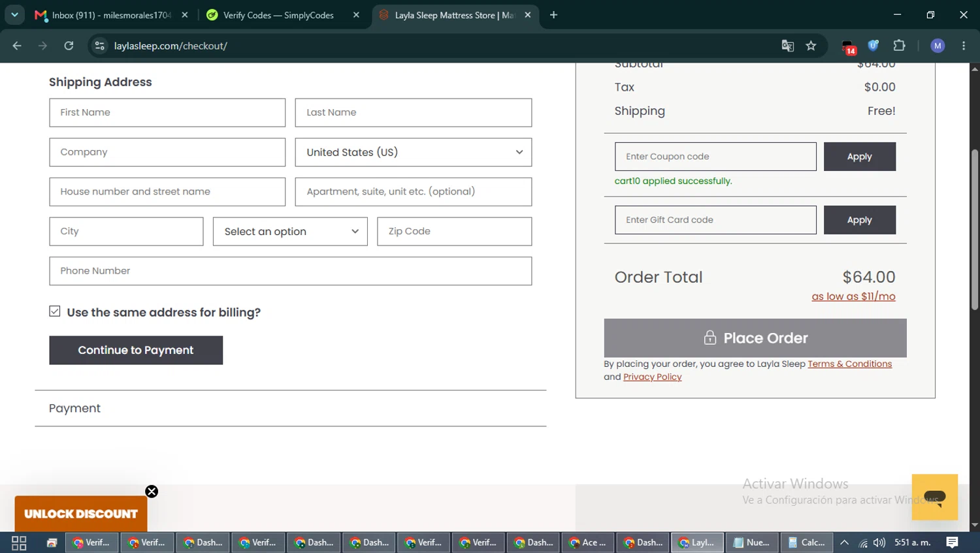Open the Chrome extensions puzzle icon
Viewport: 980px width, 553px height.
(899, 46)
